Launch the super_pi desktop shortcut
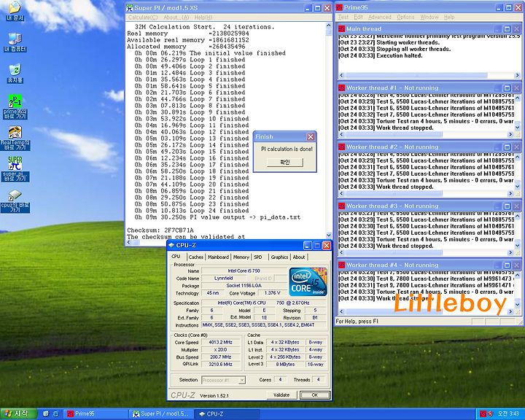Image resolution: width=525 pixels, height=420 pixels. point(15,169)
